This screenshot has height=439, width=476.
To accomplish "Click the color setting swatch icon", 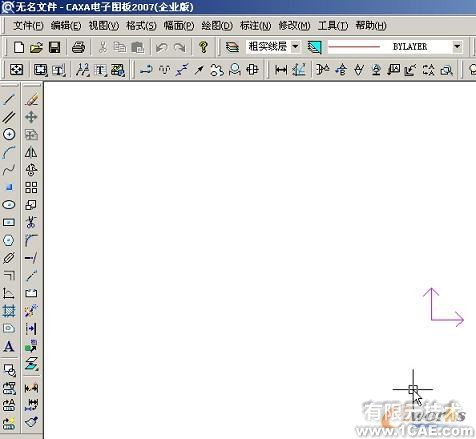I will click(x=314, y=47).
